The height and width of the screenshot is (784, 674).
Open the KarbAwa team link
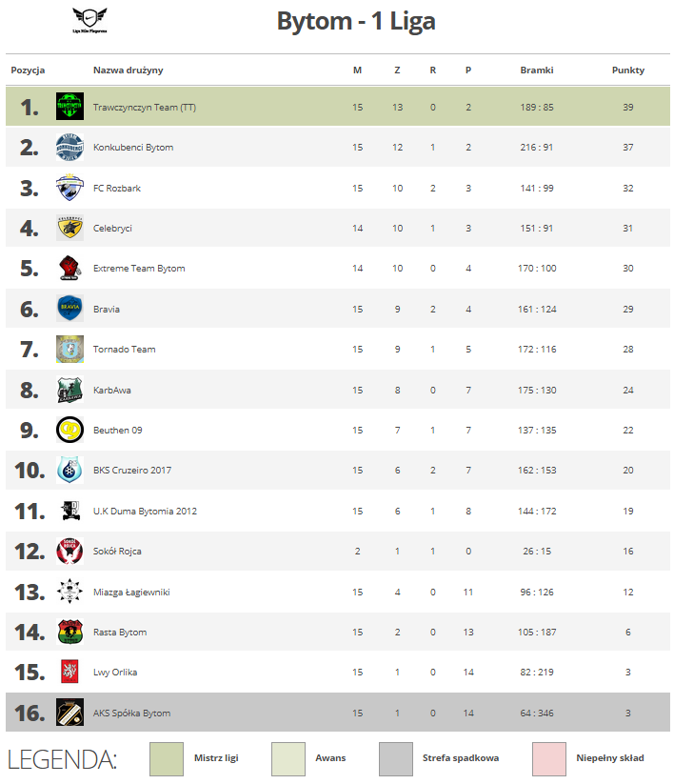112,390
